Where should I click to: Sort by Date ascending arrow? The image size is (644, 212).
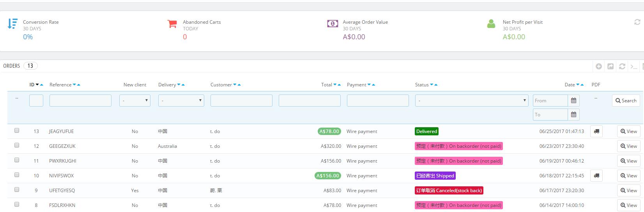click(582, 85)
